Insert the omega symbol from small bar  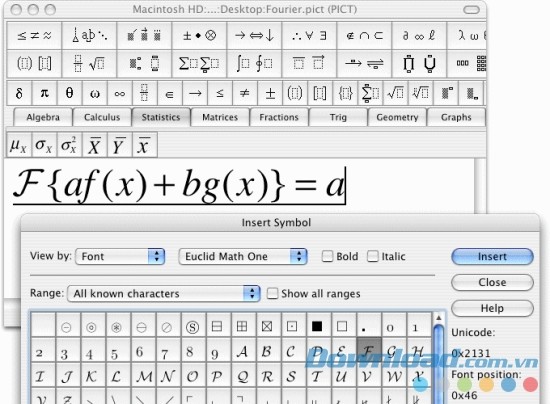(95, 93)
